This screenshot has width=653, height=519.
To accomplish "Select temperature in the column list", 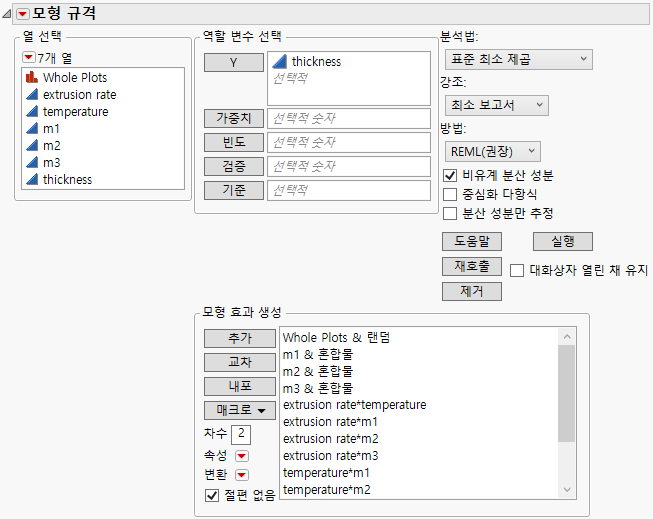I will (75, 112).
